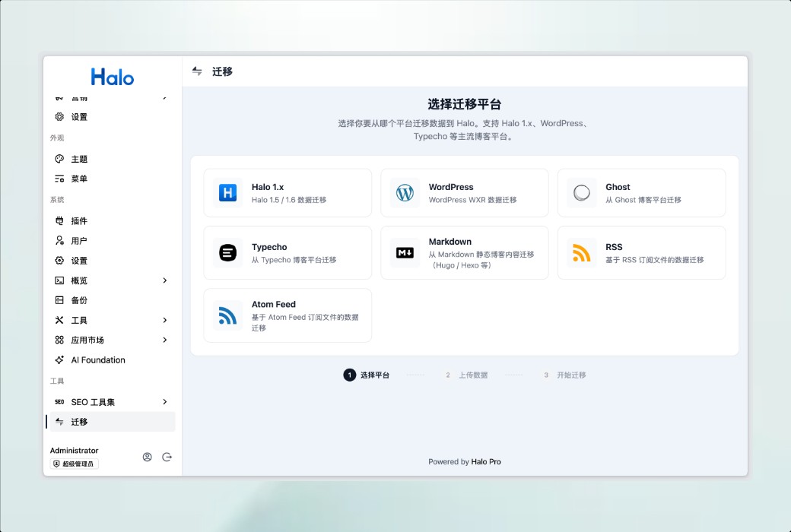Open the 用户 user icon
791x532 pixels.
(x=59, y=240)
